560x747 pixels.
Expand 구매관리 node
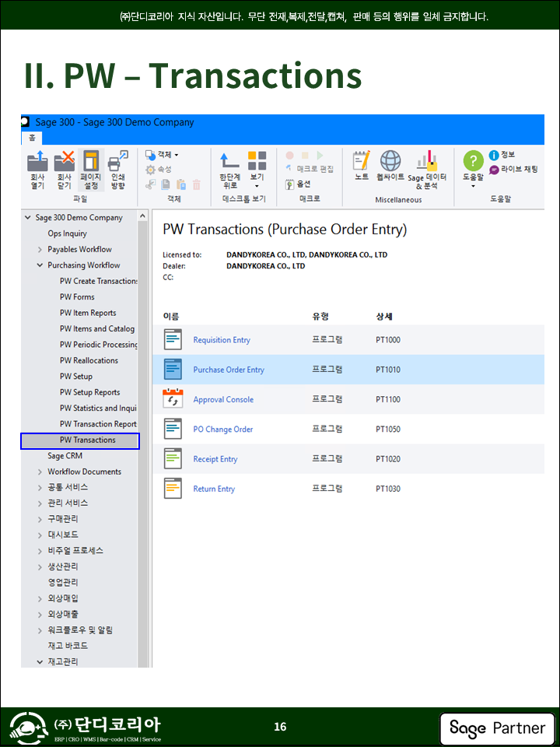point(40,519)
